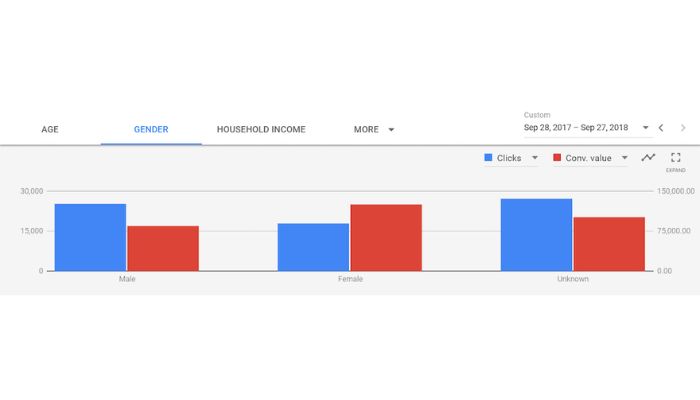This screenshot has width=700, height=400.
Task: Open the Clicks metric dropdown
Action: tap(511, 158)
